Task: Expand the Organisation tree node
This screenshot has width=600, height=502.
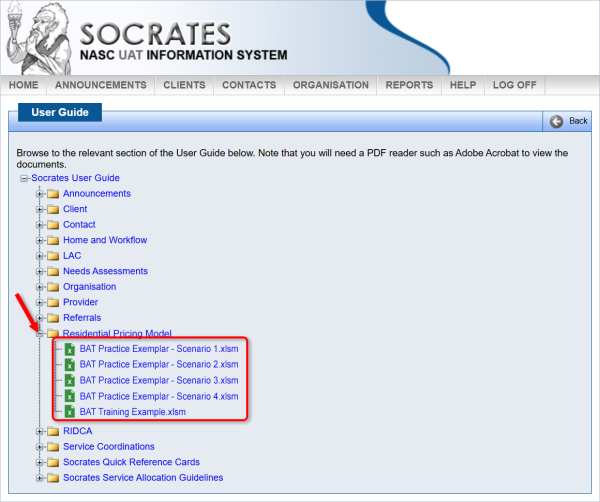Action: (39, 287)
